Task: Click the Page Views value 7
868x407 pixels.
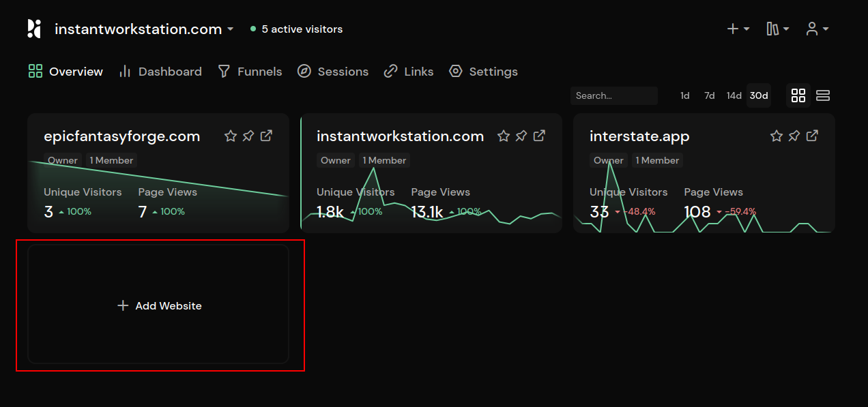Action: coord(143,212)
